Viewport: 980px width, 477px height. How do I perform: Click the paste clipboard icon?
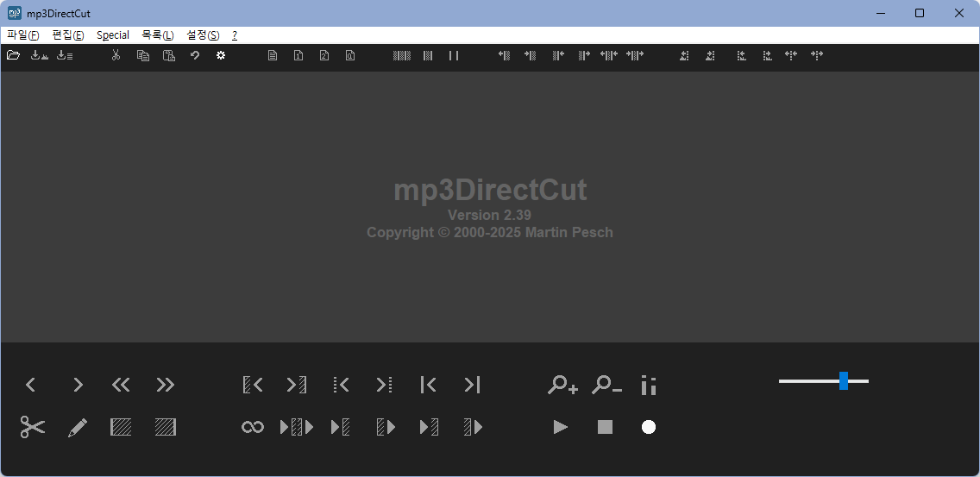(169, 56)
